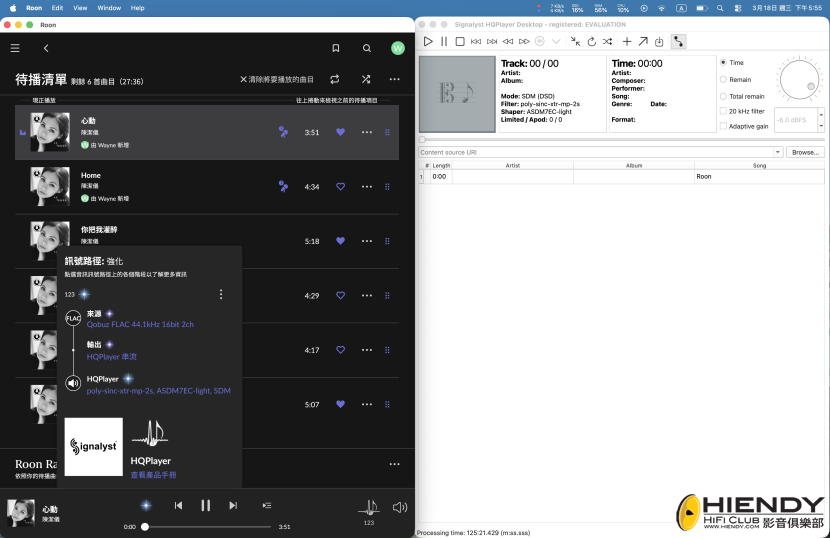The width and height of the screenshot is (830, 538).
Task: Open Edit menu in menu bar
Action: [x=57, y=8]
